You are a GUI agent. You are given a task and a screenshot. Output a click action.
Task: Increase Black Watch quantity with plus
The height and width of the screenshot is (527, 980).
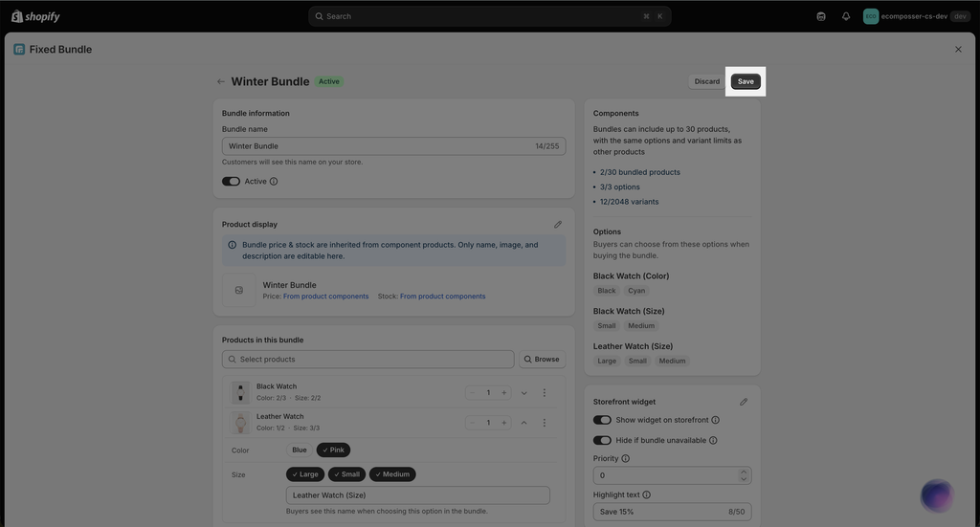point(503,393)
